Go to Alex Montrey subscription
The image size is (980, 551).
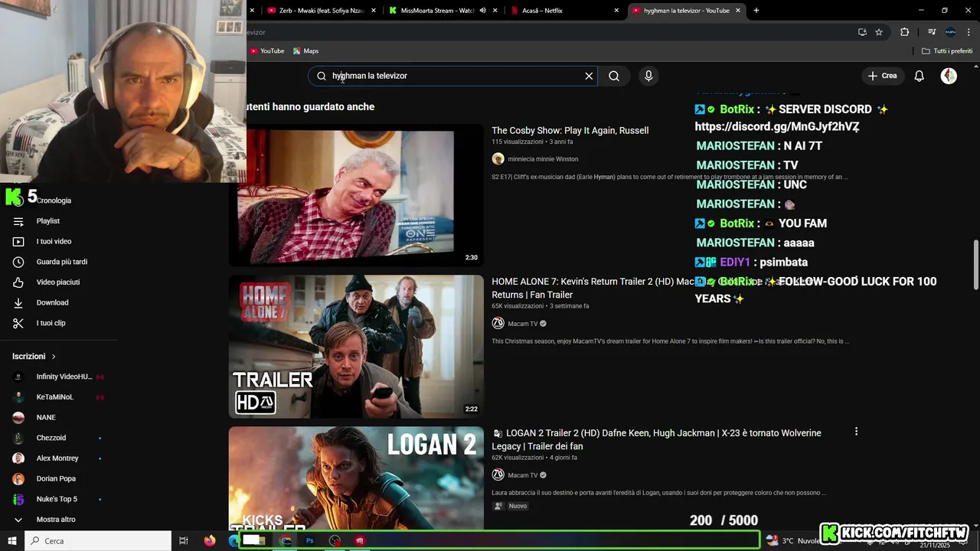[58, 458]
